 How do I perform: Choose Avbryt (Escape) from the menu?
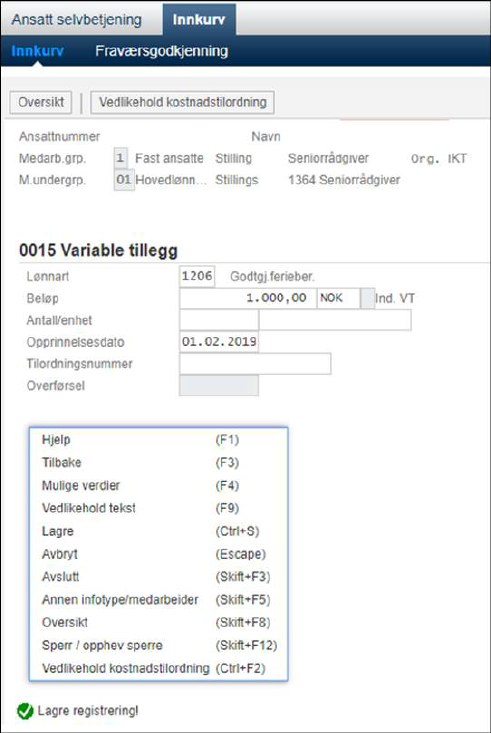pyautogui.click(x=159, y=554)
